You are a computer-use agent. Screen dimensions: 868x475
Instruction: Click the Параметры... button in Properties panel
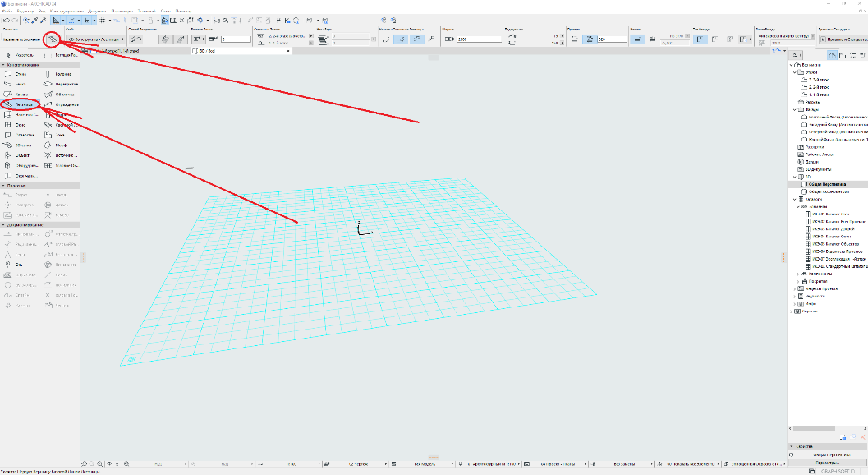point(827,462)
